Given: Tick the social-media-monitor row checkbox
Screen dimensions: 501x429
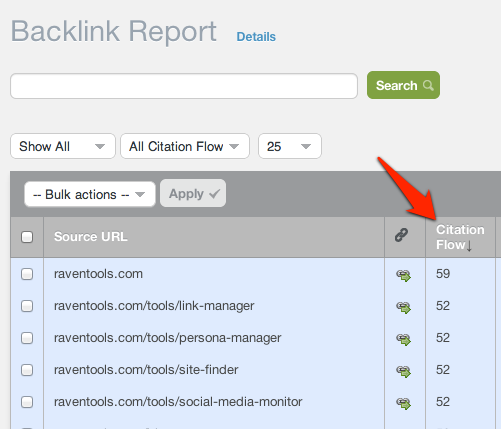Looking at the screenshot, I should pyautogui.click(x=27, y=402).
